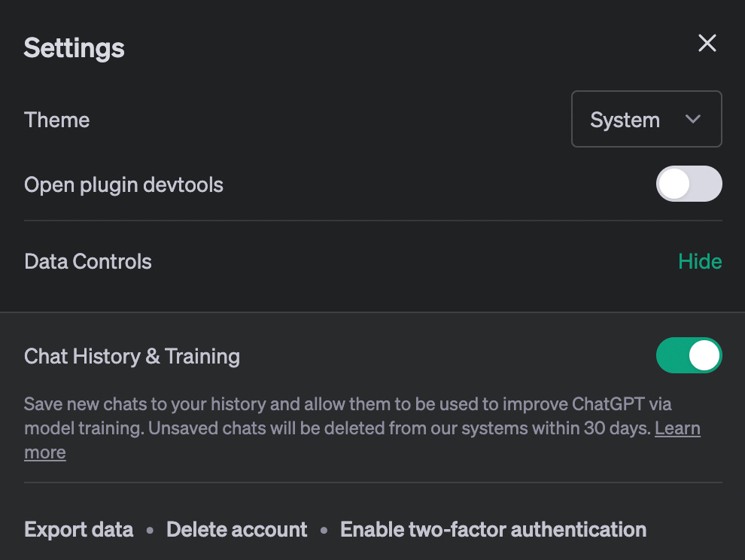Viewport: 745px width, 560px height.
Task: Click the Settings heading
Action: (x=74, y=48)
